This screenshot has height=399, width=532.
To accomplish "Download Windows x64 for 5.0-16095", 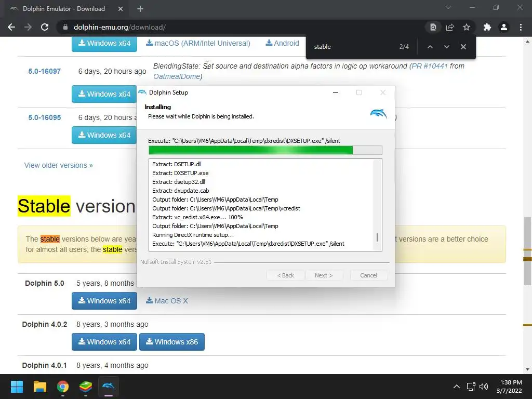I will [104, 135].
